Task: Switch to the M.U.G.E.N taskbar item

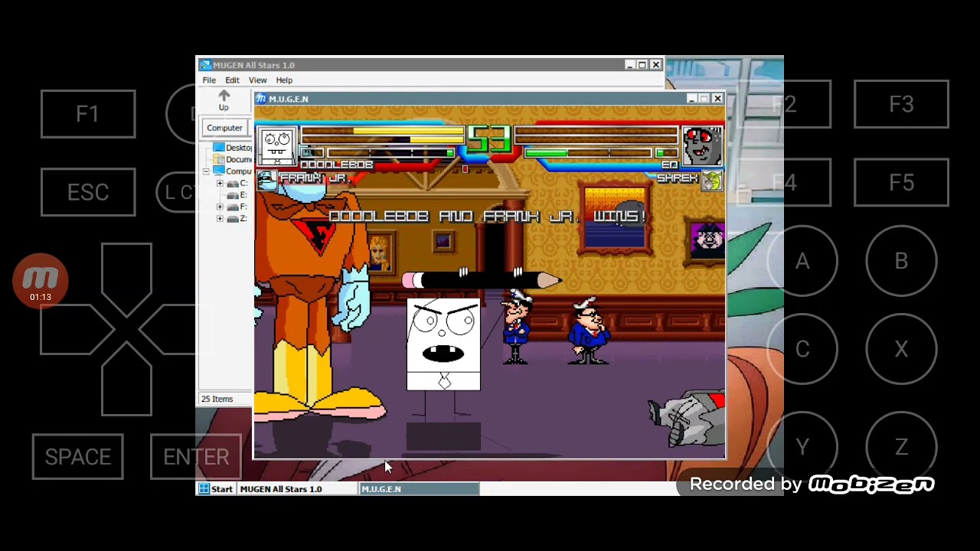Action: click(419, 489)
